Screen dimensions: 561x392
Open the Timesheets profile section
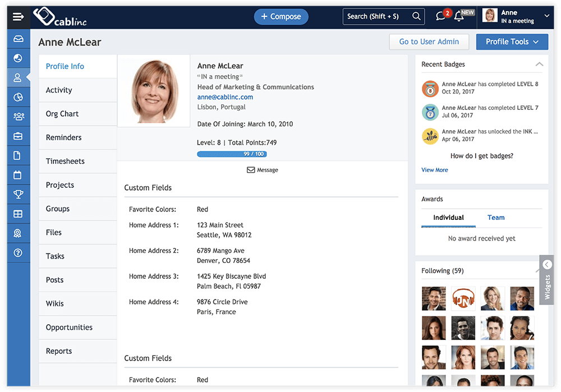point(65,162)
